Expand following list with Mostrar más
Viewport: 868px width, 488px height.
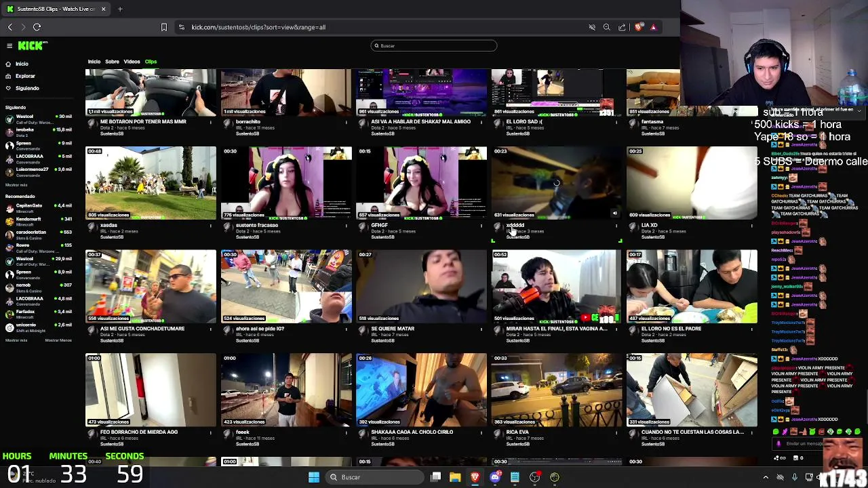16,185
